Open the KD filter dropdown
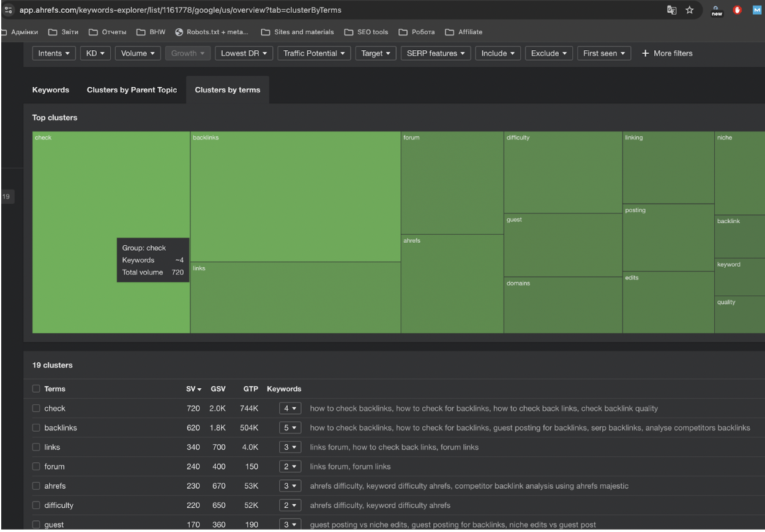765x532 pixels. point(95,53)
